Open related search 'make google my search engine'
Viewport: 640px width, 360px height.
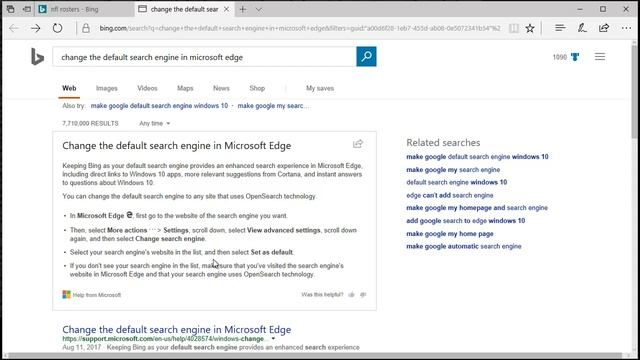(x=453, y=169)
